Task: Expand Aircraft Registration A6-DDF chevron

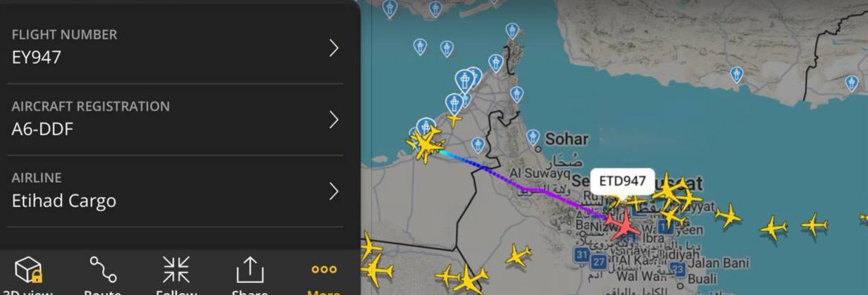Action: 334,120
